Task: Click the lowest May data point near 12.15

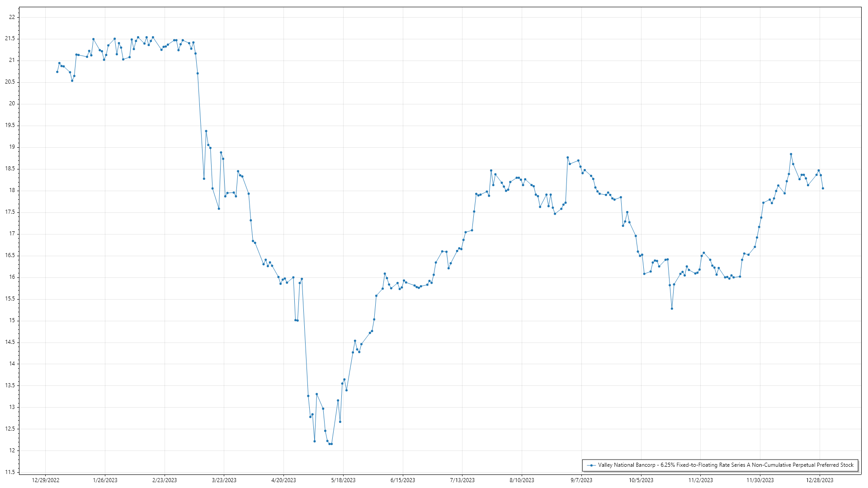Action: 330,444
